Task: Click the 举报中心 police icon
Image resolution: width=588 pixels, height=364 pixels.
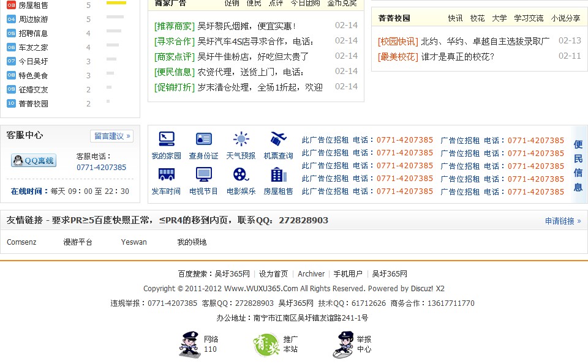Action: (344, 344)
